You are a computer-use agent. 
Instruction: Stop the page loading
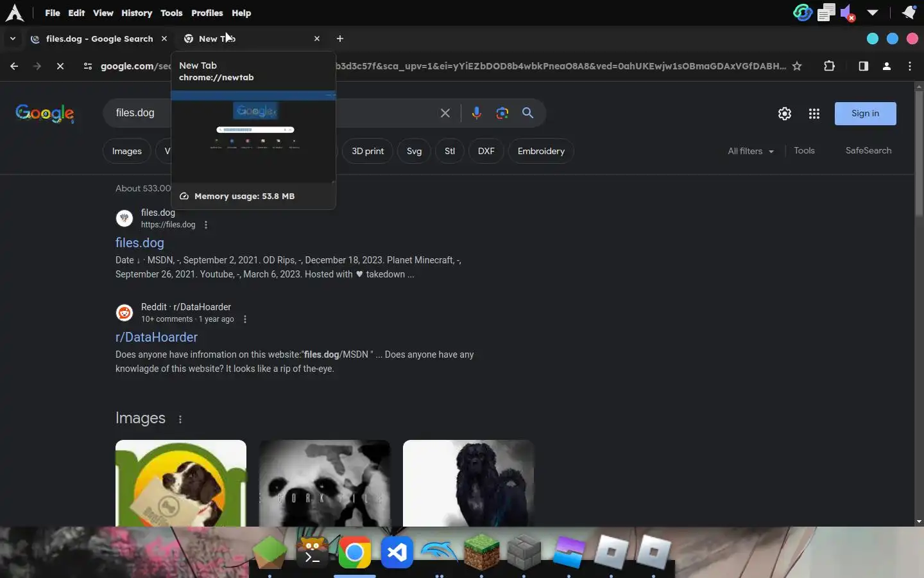[60, 66]
